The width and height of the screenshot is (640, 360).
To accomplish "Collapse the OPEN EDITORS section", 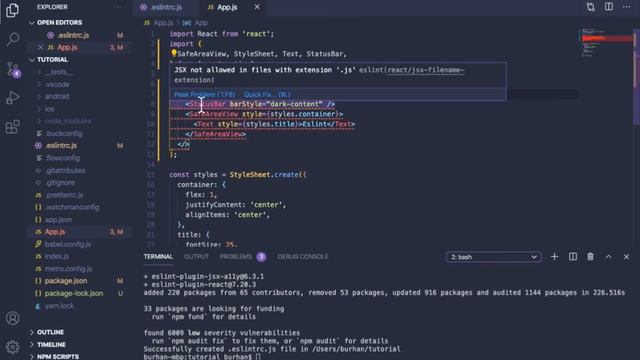I will point(60,22).
